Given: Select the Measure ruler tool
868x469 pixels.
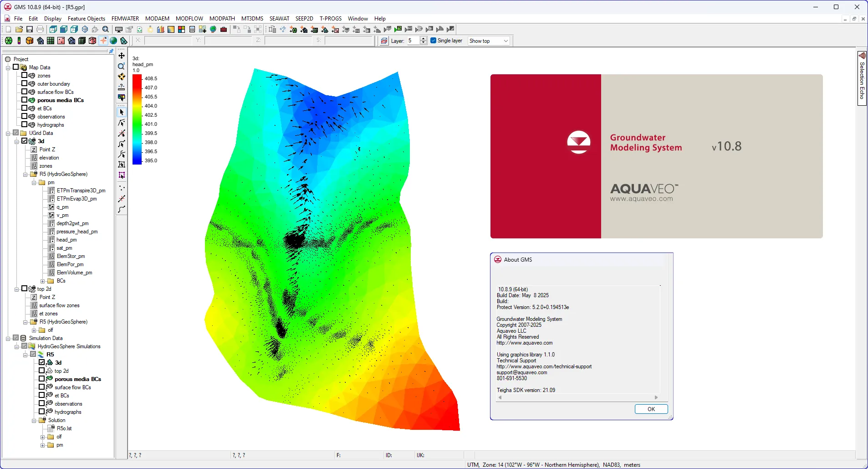Looking at the screenshot, I should 122,87.
